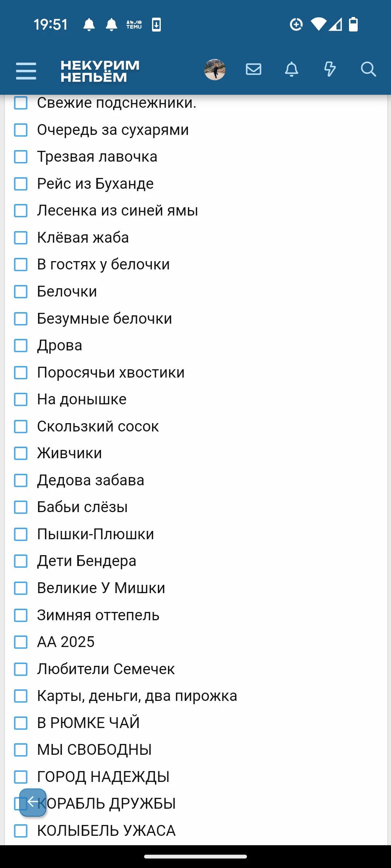
Task: Tap the clock showing 19:51
Action: 51,25
